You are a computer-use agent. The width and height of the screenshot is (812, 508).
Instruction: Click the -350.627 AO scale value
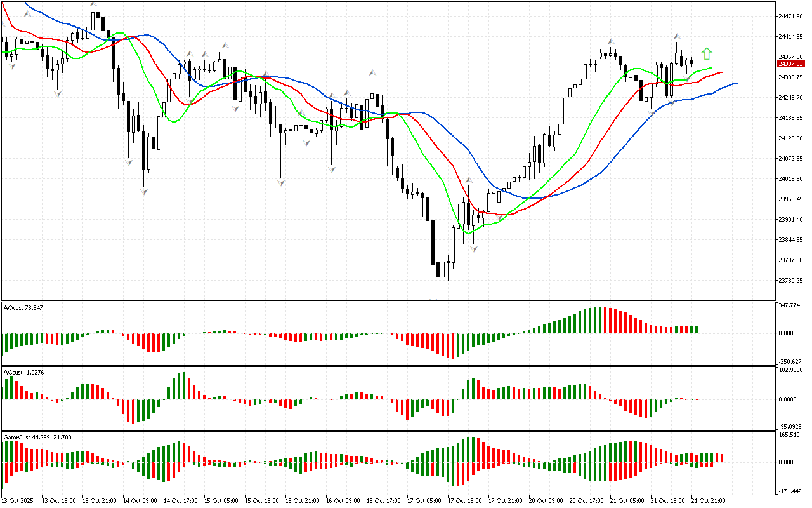click(x=790, y=362)
